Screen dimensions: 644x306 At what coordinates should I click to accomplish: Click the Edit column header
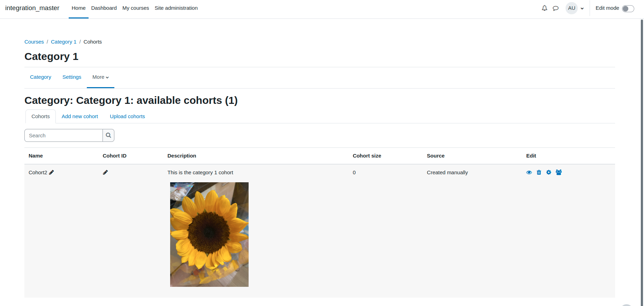point(531,156)
